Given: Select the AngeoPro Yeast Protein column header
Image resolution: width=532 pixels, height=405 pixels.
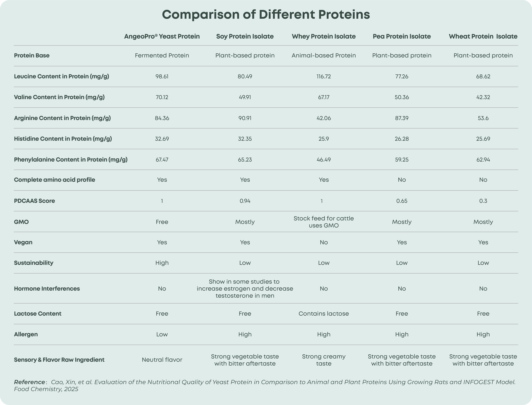Looking at the screenshot, I should pos(162,36).
